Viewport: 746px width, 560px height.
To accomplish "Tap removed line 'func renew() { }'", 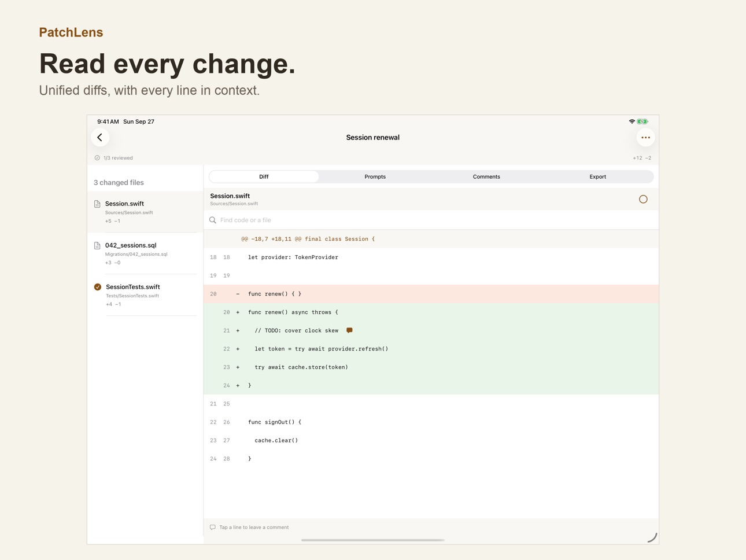I will click(431, 294).
